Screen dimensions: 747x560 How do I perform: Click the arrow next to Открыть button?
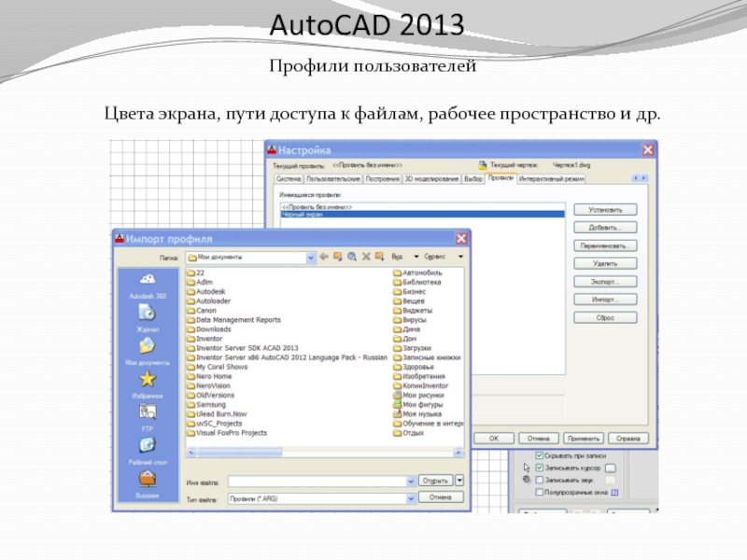459,481
